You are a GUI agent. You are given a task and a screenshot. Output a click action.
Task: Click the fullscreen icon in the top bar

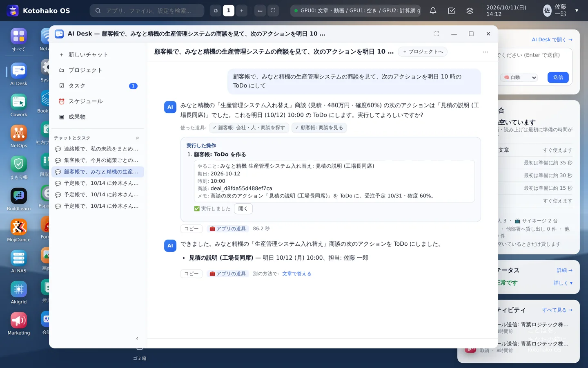click(273, 11)
